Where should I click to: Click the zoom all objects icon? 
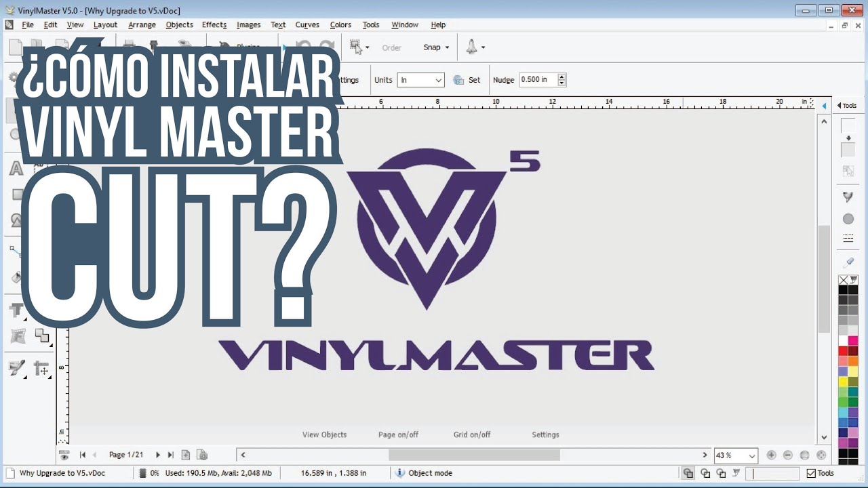point(822,455)
